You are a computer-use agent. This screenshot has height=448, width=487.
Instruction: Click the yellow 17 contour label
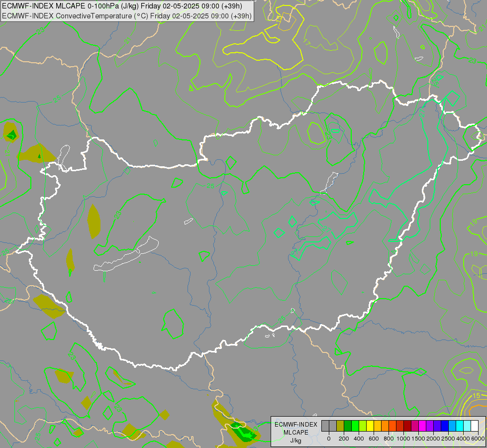[x=307, y=43]
